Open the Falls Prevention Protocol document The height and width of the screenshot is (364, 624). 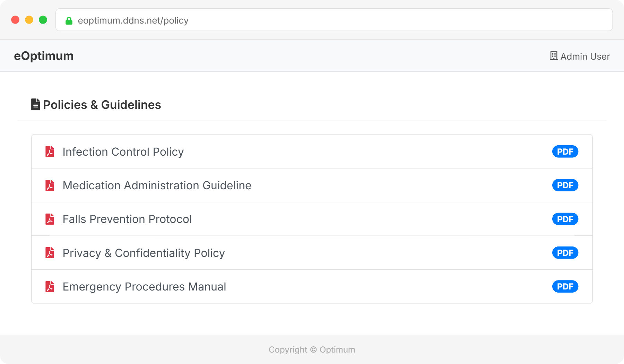pyautogui.click(x=127, y=219)
